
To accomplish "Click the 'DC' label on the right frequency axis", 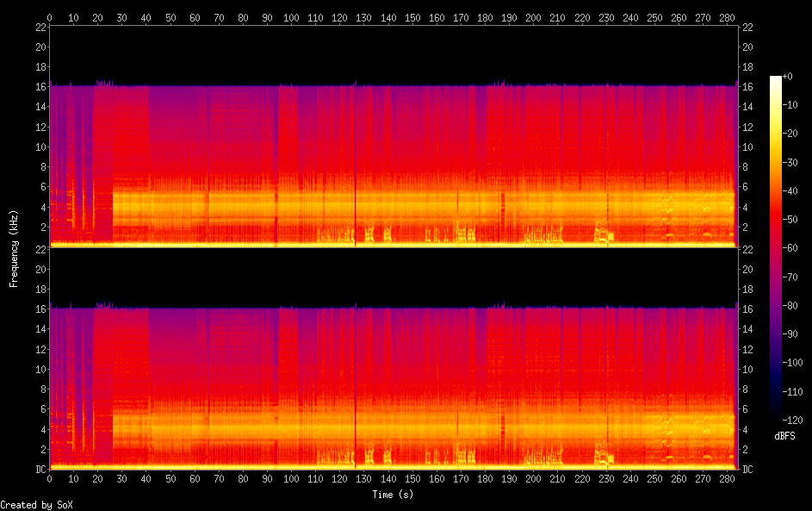I will [x=747, y=469].
